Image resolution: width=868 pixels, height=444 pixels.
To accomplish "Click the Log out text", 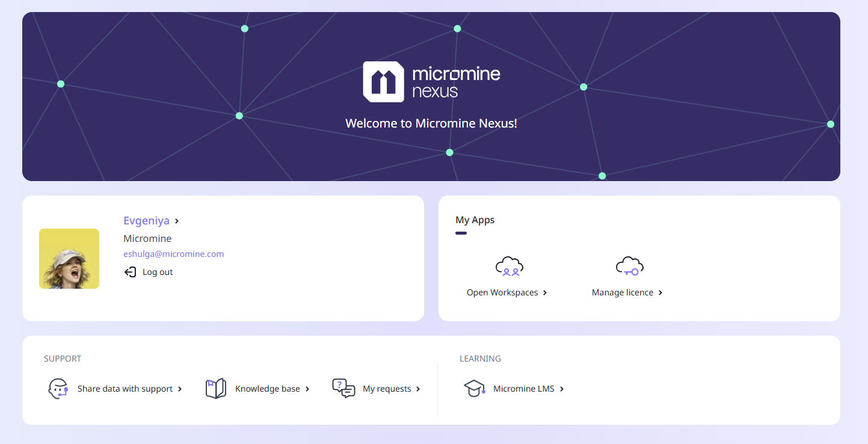I will [x=158, y=273].
